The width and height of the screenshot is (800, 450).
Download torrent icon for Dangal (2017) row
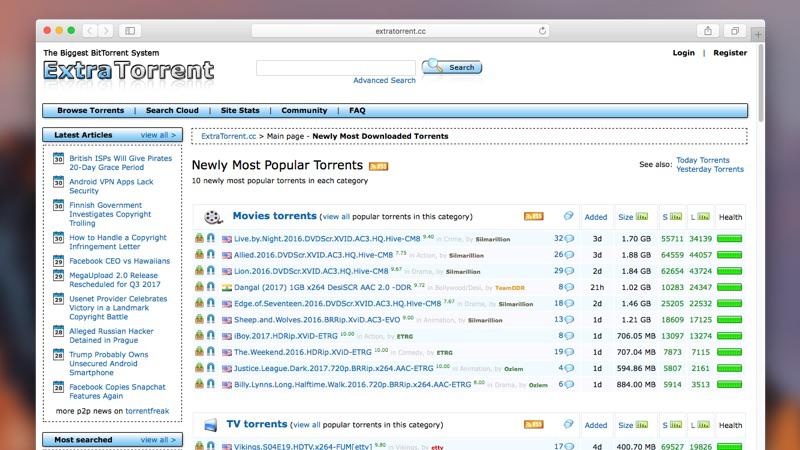[x=199, y=287]
